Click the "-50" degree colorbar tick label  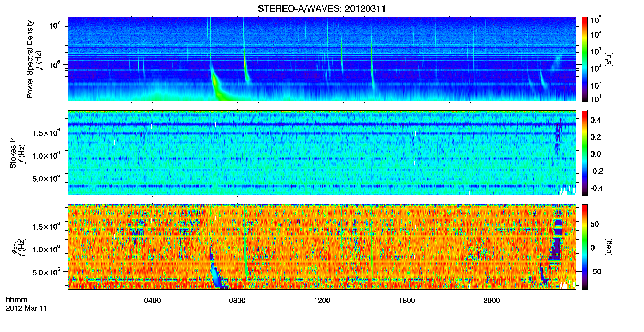(x=596, y=272)
